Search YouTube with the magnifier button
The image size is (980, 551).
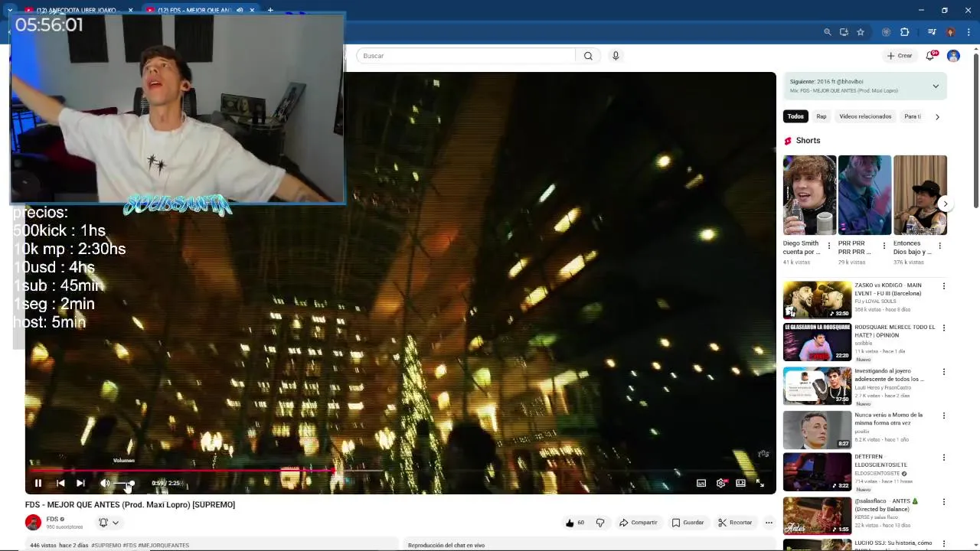click(588, 56)
